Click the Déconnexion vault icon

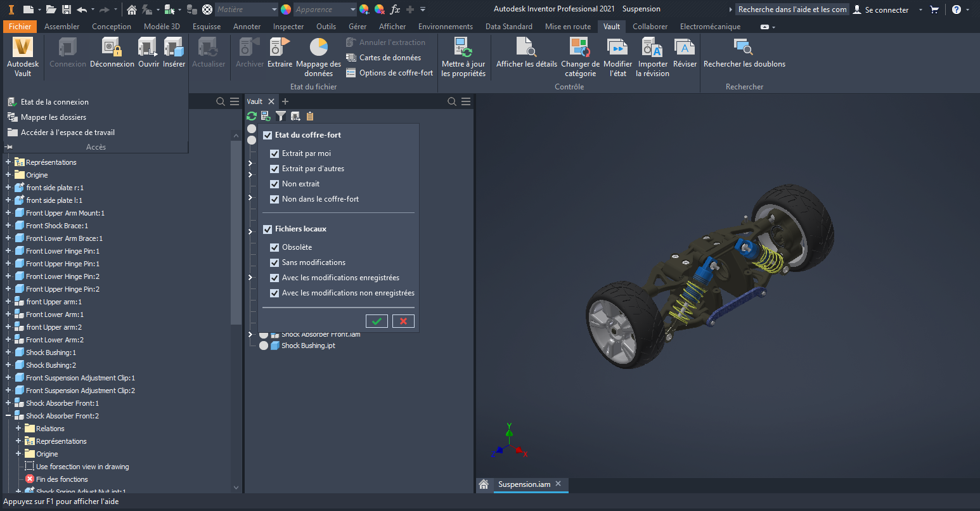pos(112,53)
